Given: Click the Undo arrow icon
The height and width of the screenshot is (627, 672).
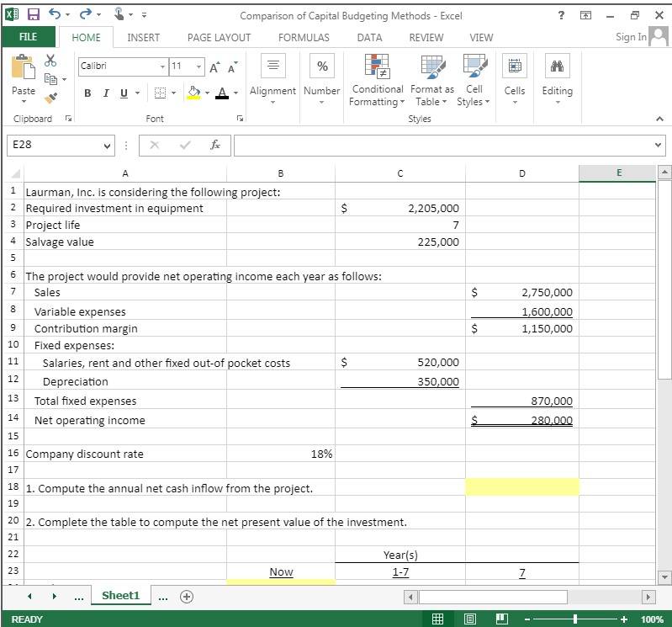Looking at the screenshot, I should [x=56, y=14].
